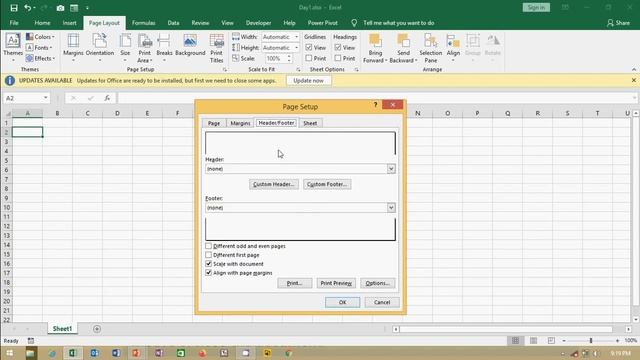Adjust the zoom slider handle

(x=591, y=340)
